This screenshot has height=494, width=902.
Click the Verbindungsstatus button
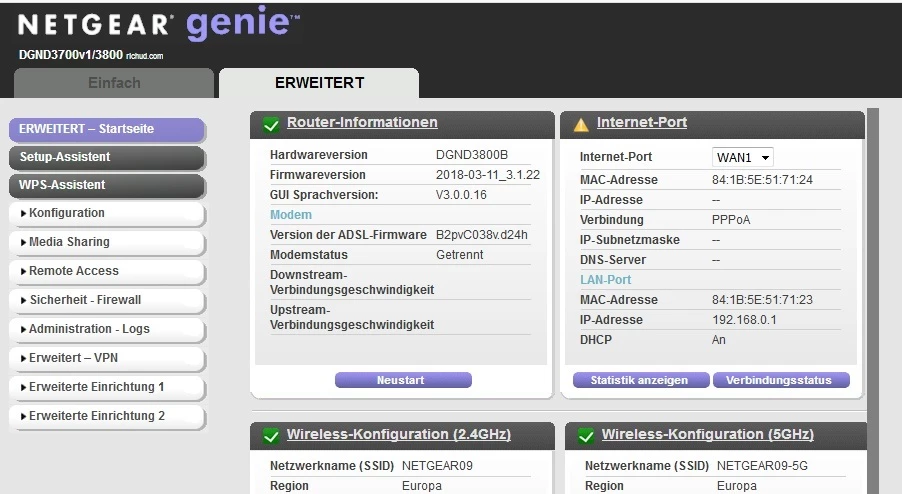(x=781, y=380)
